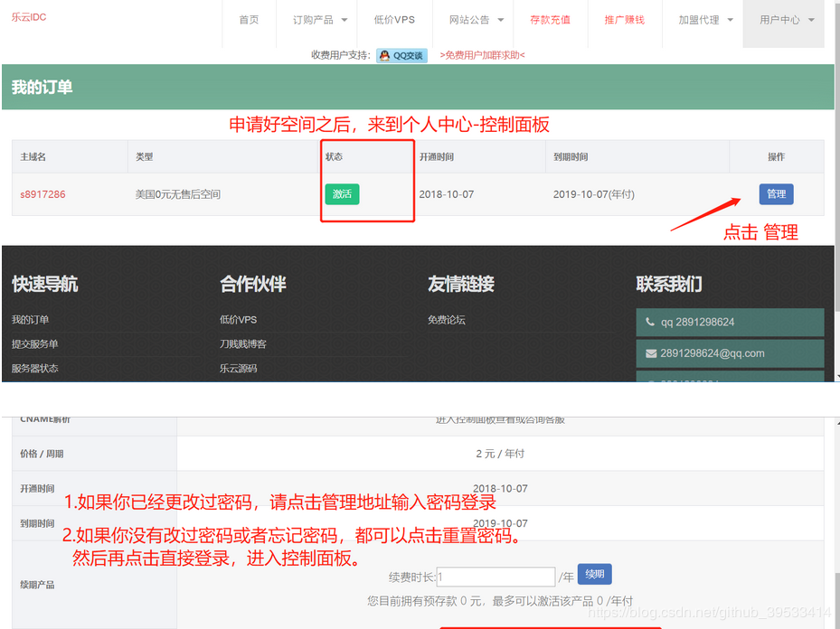Screen dimensions: 840x629
Task: Click the 类型 column header
Action: coord(144,157)
